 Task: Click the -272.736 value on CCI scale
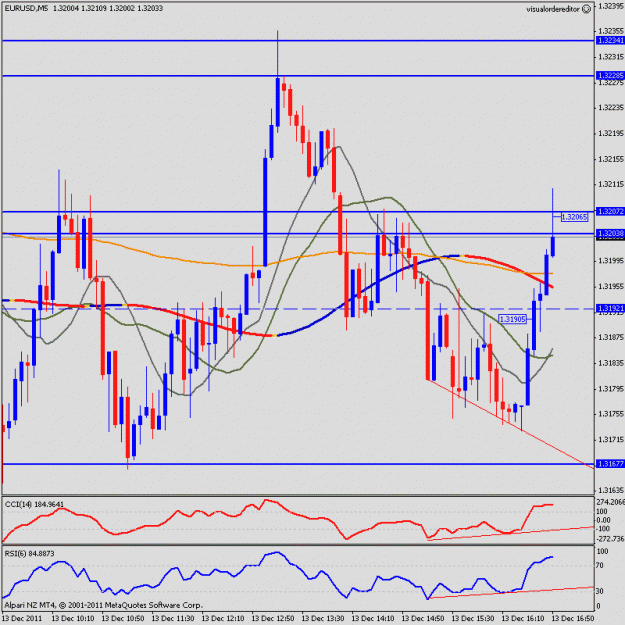point(610,539)
